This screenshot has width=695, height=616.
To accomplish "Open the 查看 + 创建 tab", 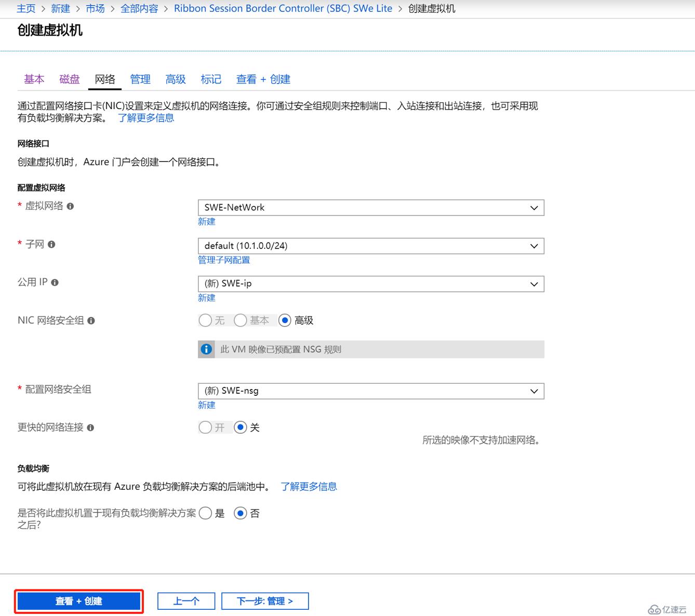I will 263,79.
